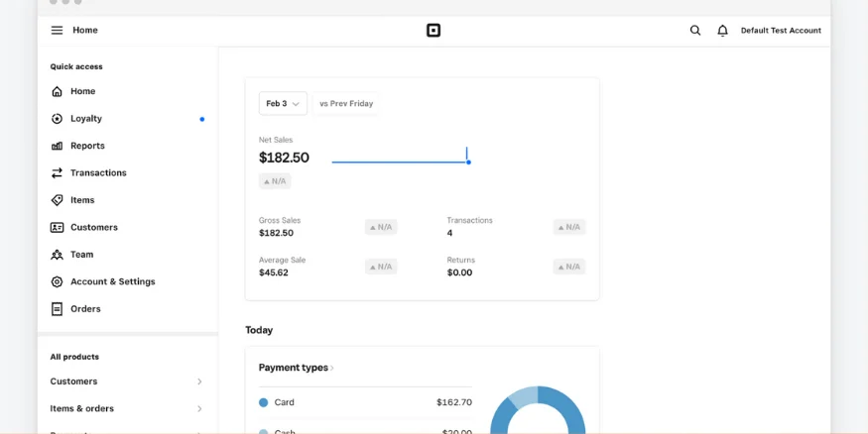Expand Customers under All products
This screenshot has width=868, height=434.
pyautogui.click(x=127, y=381)
